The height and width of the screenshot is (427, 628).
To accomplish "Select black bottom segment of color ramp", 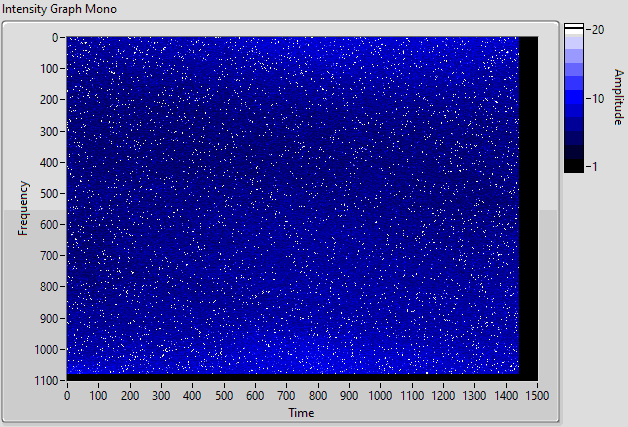I will click(574, 166).
